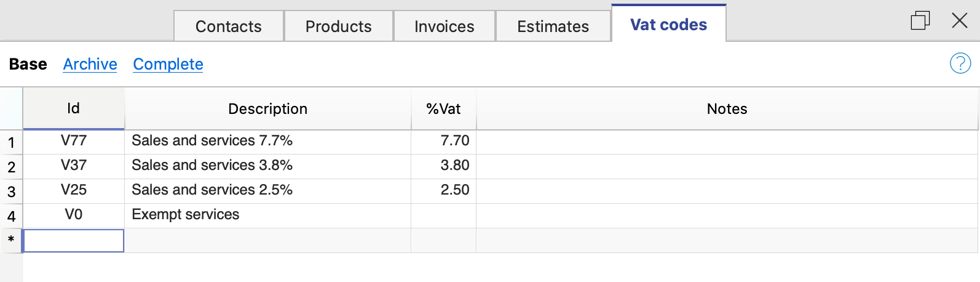Close the panel with X icon
Viewport: 980px width, 282px height.
pos(959,21)
